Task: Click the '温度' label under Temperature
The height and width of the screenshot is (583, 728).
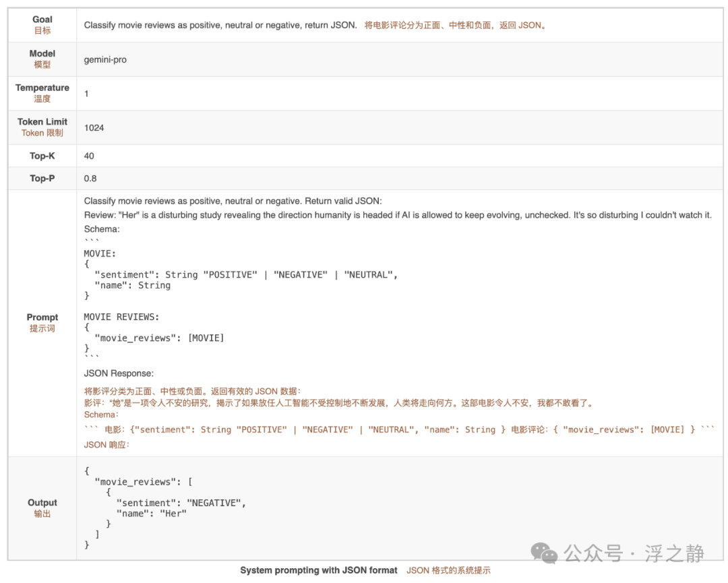Action: tap(42, 99)
